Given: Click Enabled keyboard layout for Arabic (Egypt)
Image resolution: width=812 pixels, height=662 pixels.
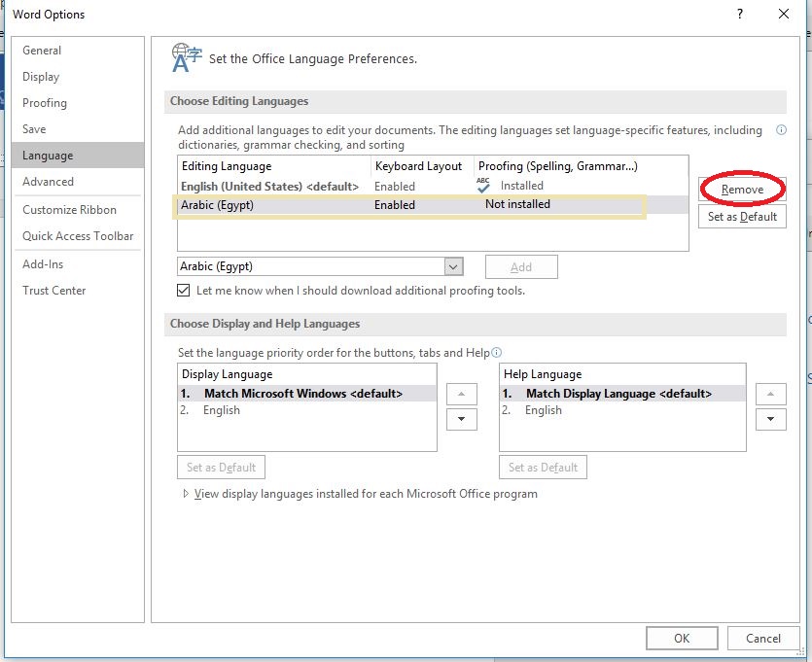Looking at the screenshot, I should pos(395,205).
